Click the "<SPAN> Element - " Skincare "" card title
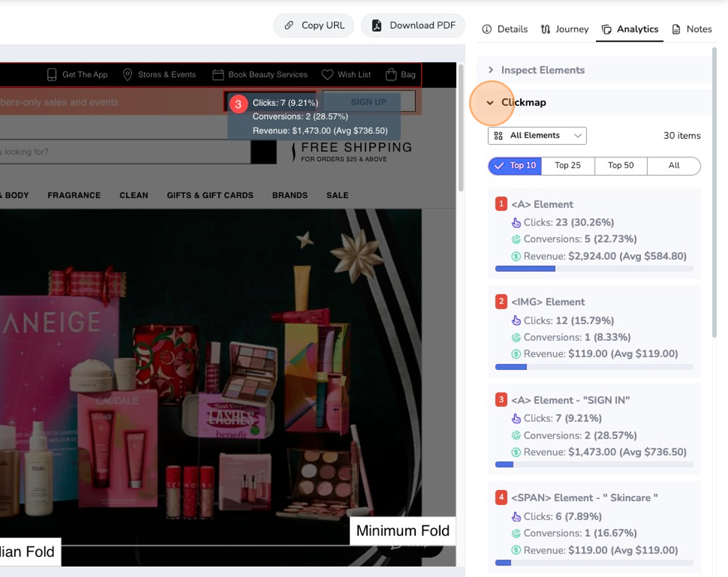The image size is (728, 577). coord(584,498)
